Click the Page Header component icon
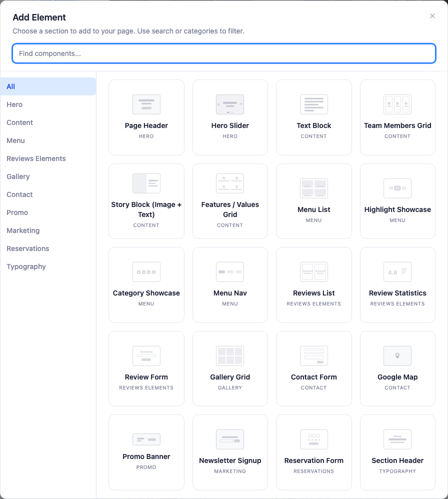Image resolution: width=448 pixels, height=499 pixels. click(146, 104)
